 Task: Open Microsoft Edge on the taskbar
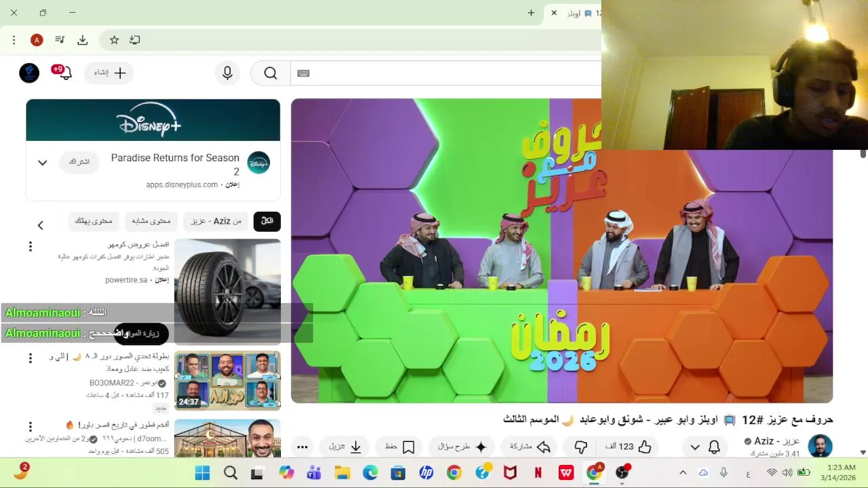coord(370,473)
